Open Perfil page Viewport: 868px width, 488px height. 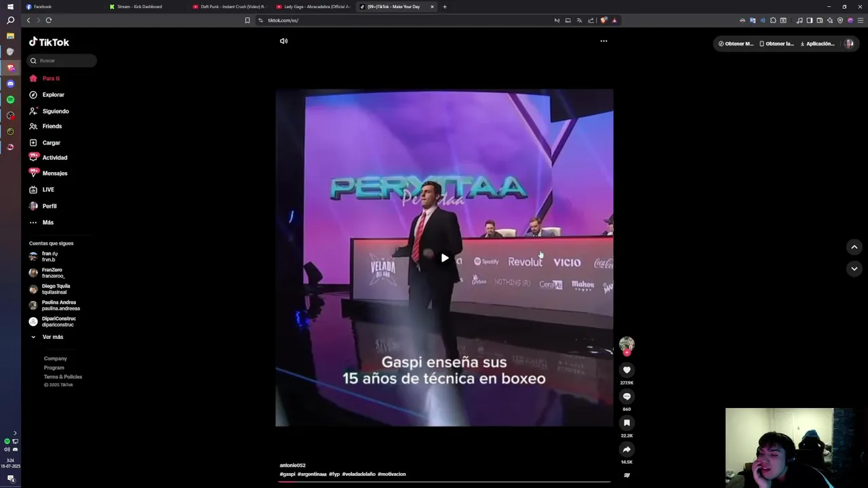[43, 206]
